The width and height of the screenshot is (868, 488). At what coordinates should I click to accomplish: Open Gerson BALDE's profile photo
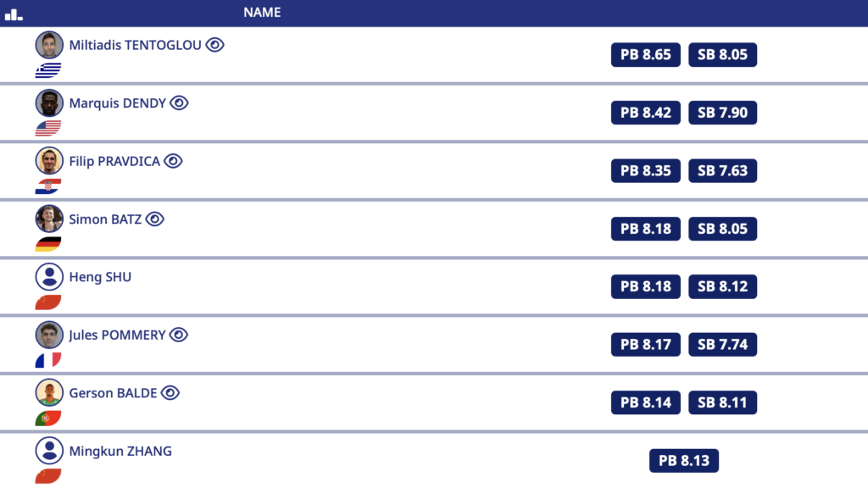click(49, 392)
